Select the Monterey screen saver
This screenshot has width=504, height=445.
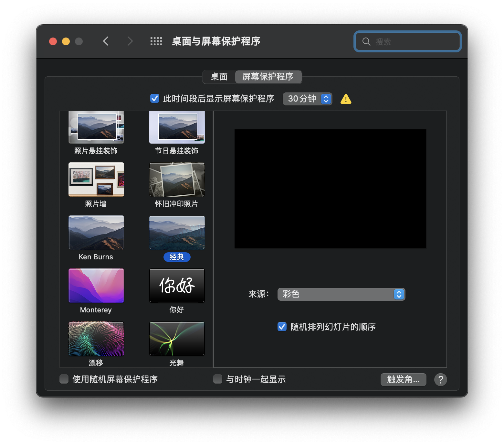[96, 286]
